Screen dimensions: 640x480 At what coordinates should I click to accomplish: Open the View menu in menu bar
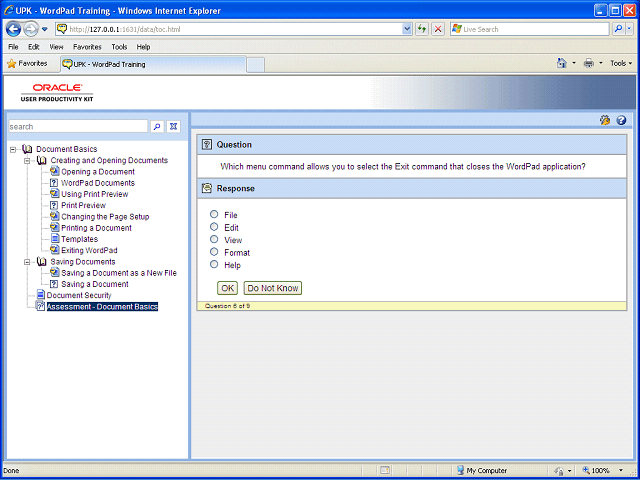click(56, 47)
